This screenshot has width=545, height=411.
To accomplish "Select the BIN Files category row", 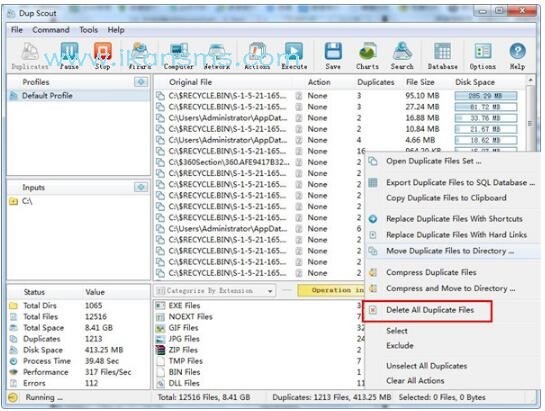I will [x=258, y=372].
